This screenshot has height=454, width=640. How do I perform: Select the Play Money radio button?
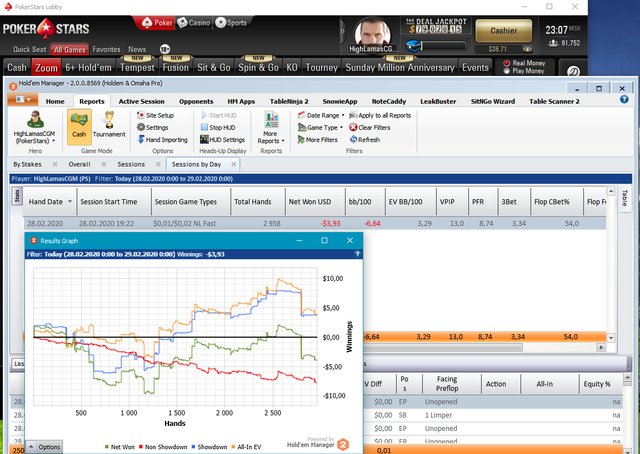tap(507, 71)
